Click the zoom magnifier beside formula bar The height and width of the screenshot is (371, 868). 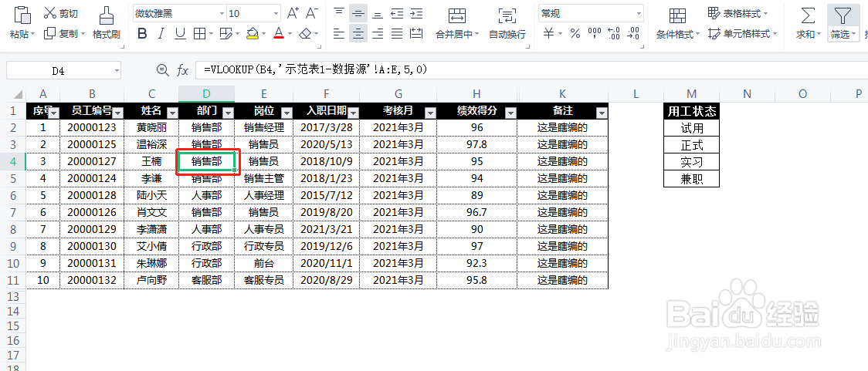tap(162, 69)
